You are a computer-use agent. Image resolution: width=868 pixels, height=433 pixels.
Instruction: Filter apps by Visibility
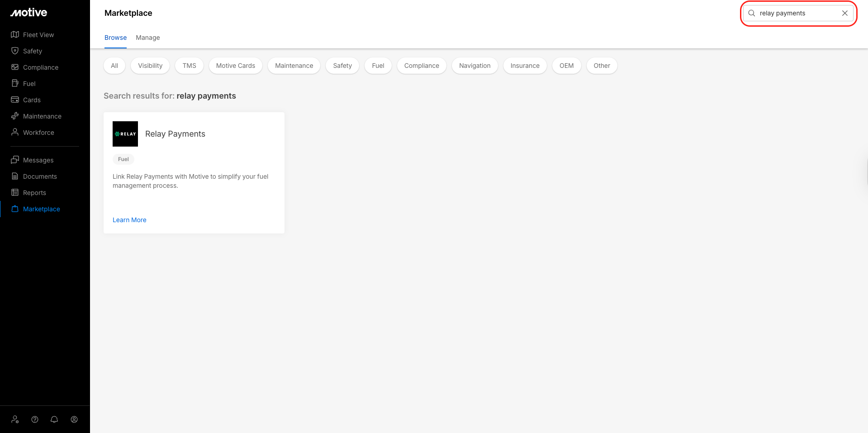point(150,66)
